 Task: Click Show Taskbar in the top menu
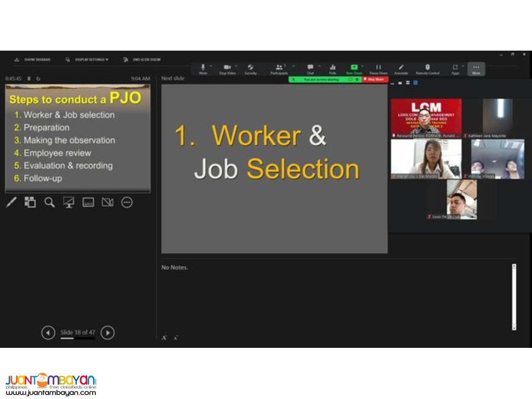33,59
